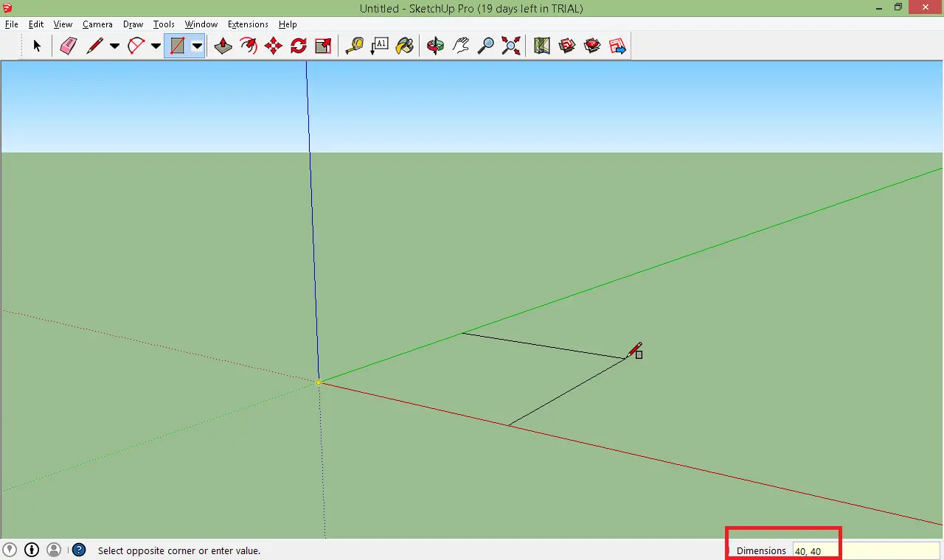Image resolution: width=944 pixels, height=560 pixels.
Task: Open the Extension Warehouse icon
Action: pos(592,46)
